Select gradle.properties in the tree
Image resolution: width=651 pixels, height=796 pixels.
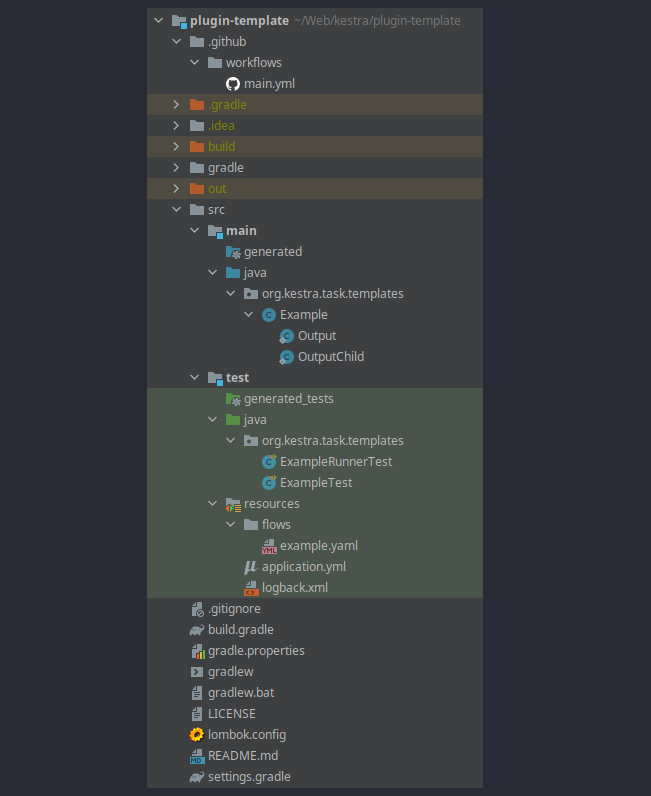pos(256,651)
